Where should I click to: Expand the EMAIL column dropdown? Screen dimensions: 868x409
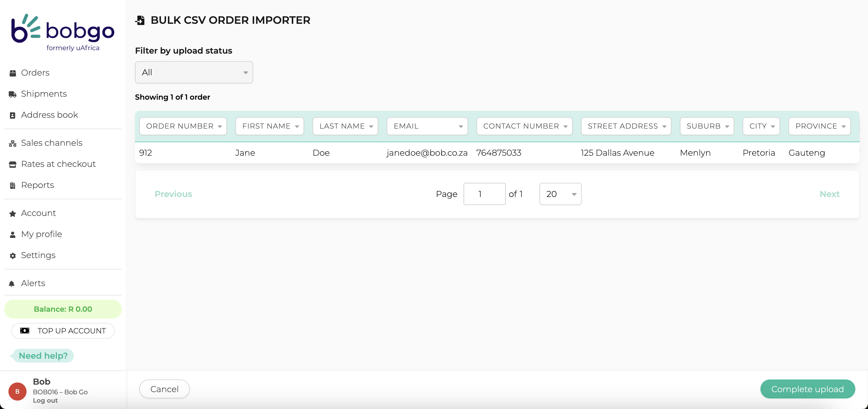[427, 126]
